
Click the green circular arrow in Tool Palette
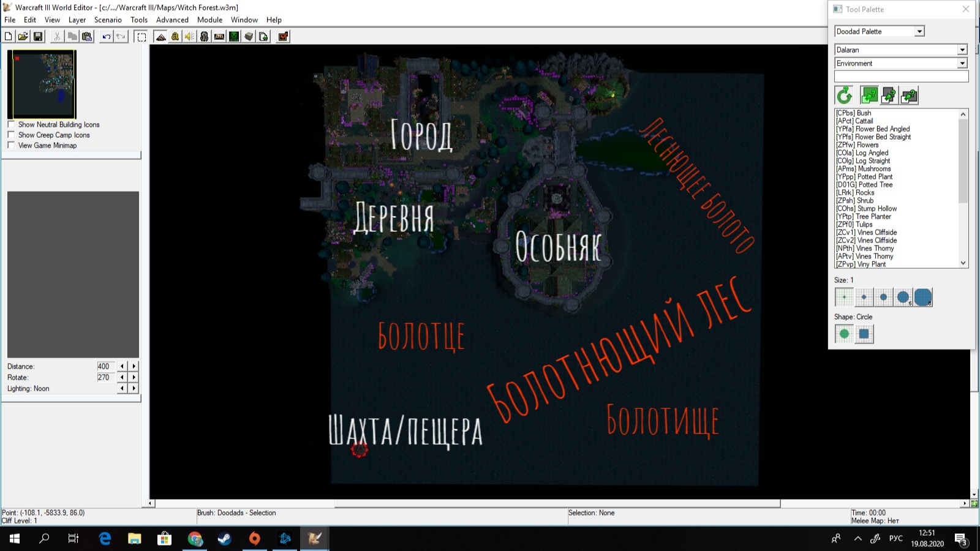(x=844, y=95)
